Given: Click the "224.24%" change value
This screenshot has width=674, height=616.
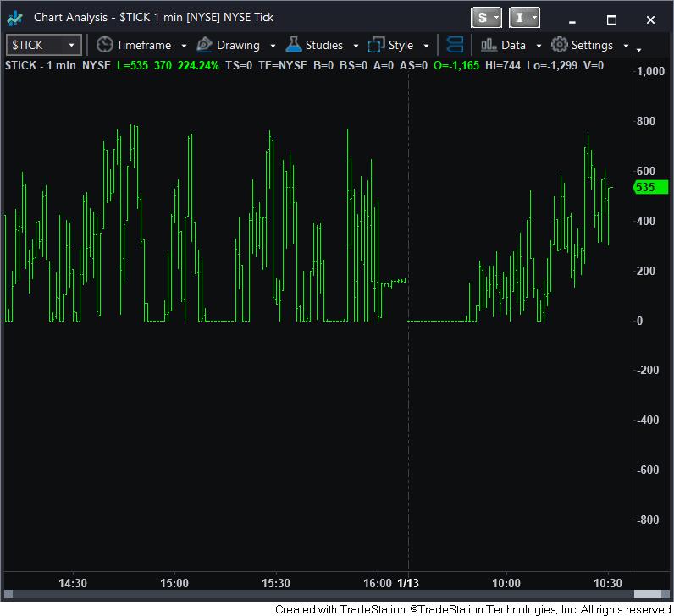Looking at the screenshot, I should pyautogui.click(x=198, y=65).
